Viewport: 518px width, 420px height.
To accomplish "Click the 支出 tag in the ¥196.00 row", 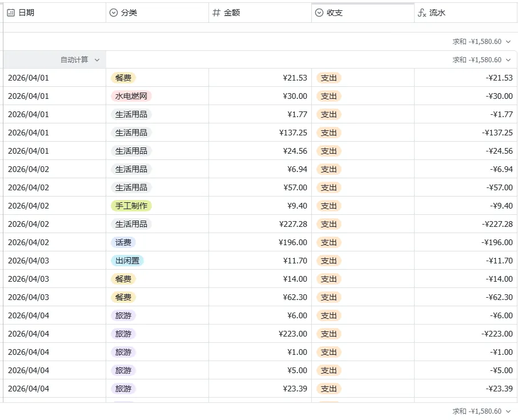I will pos(329,242).
